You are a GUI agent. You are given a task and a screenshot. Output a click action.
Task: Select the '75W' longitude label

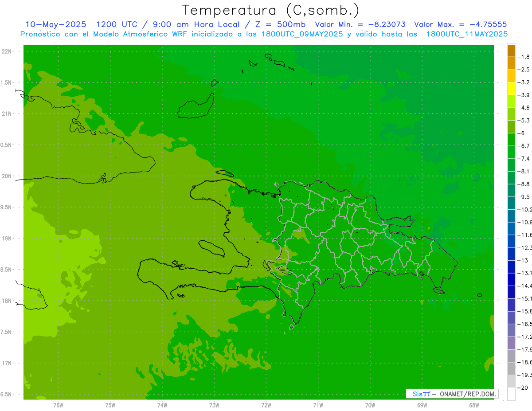pos(110,405)
